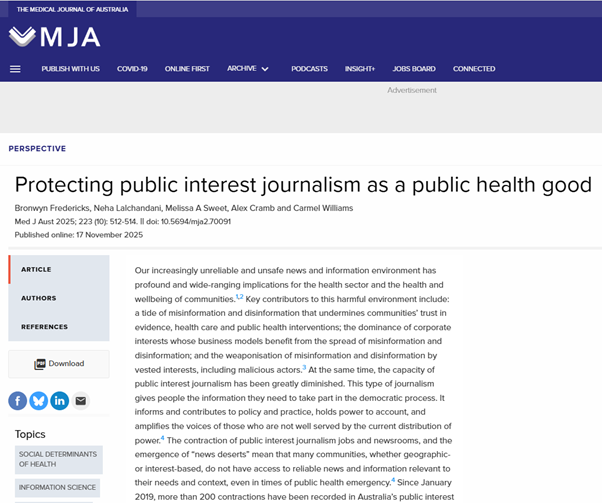
Task: Switch to the References tab
Action: (59, 327)
